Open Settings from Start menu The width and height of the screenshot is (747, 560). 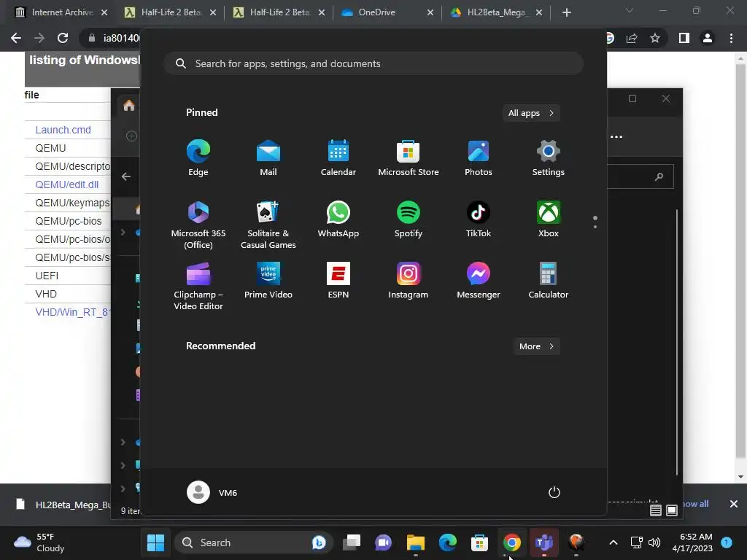click(x=549, y=157)
